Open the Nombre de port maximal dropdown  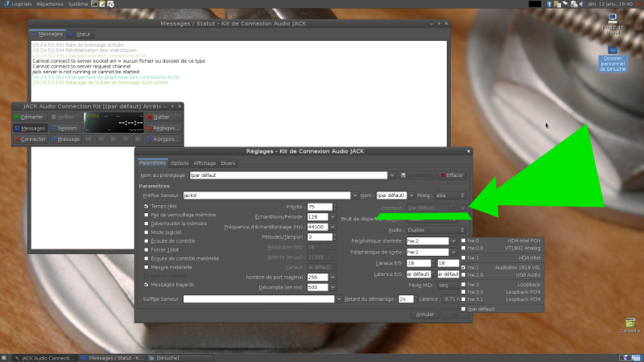pyautogui.click(x=332, y=277)
